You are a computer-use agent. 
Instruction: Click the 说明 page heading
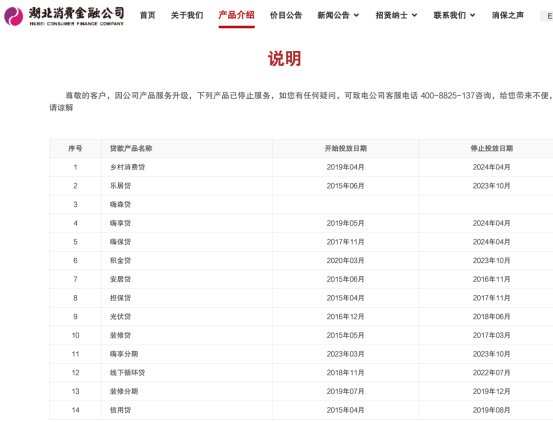click(284, 59)
